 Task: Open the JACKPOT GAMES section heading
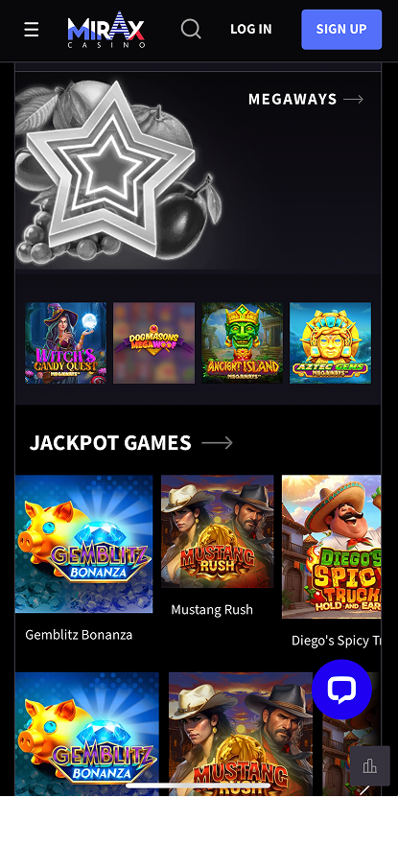coord(110,443)
